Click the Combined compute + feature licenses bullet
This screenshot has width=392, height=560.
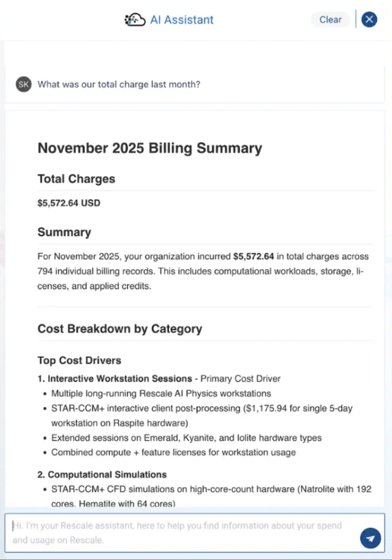173,452
